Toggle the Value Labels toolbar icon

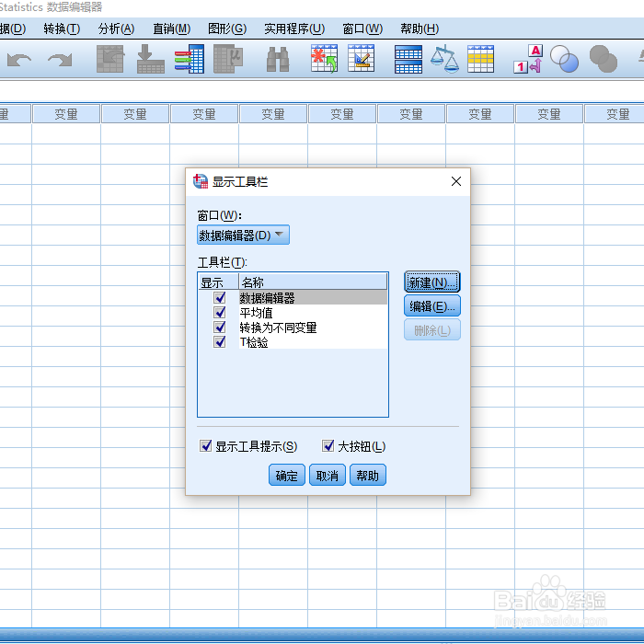pyautogui.click(x=528, y=59)
